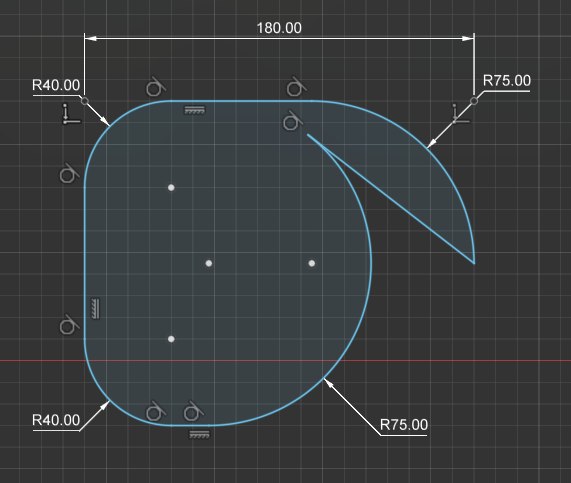Click left tangent icon of the bottom-edge pair
Screen dimensions: 571x483
point(155,412)
